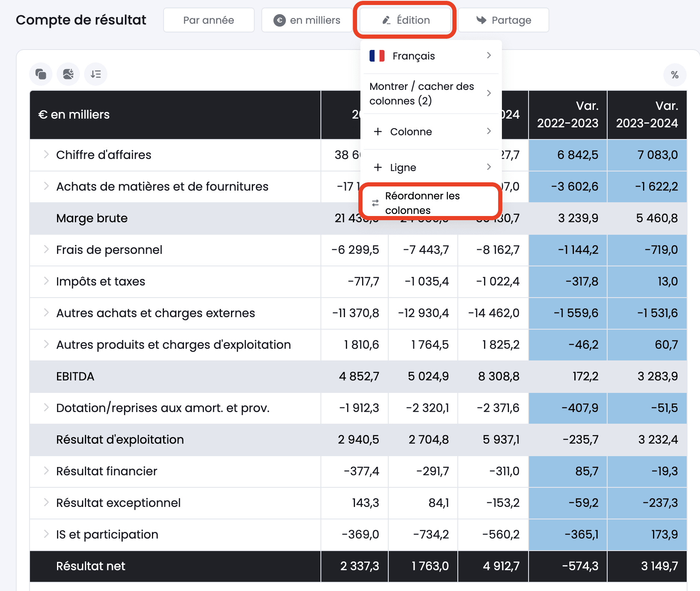Click the plus icon beside Colonne

point(378,132)
